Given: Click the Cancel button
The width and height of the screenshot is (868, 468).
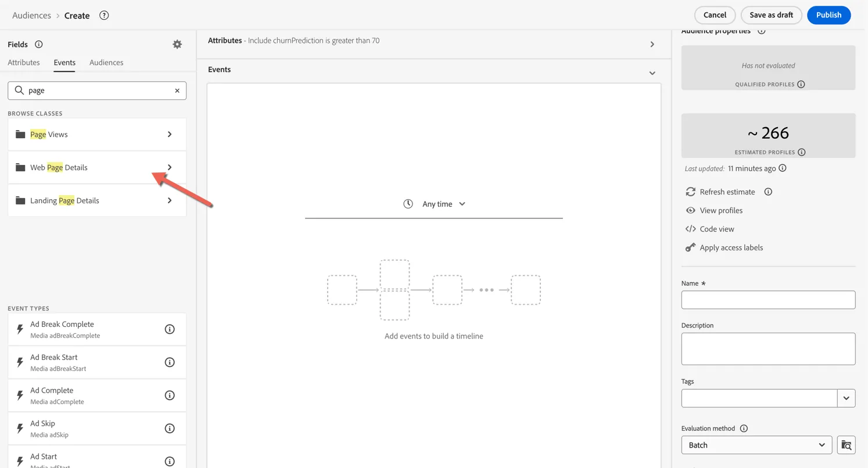Looking at the screenshot, I should pyautogui.click(x=715, y=15).
